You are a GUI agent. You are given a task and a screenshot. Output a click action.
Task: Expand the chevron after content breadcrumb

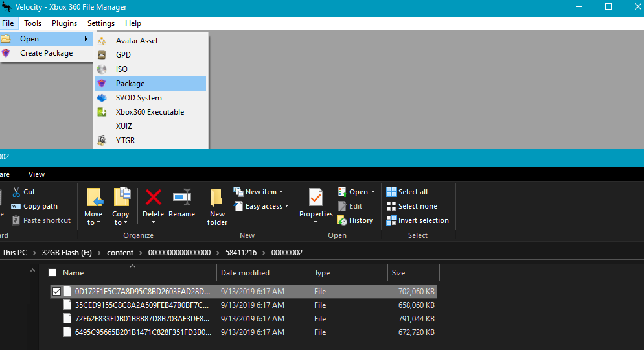141,253
